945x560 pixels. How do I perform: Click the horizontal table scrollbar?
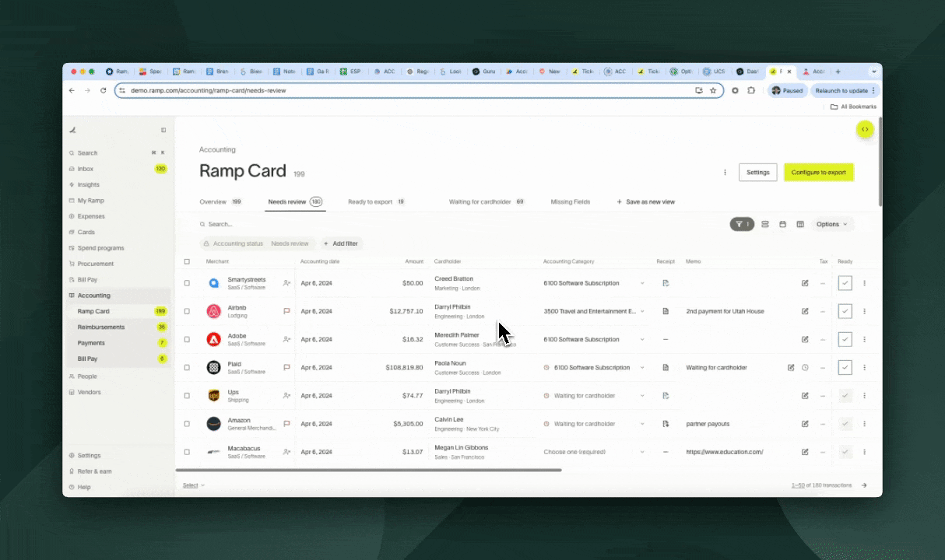click(x=369, y=470)
